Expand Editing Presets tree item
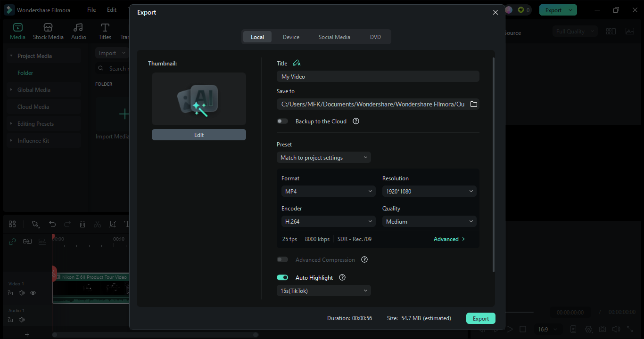This screenshot has height=339, width=644. (x=11, y=123)
